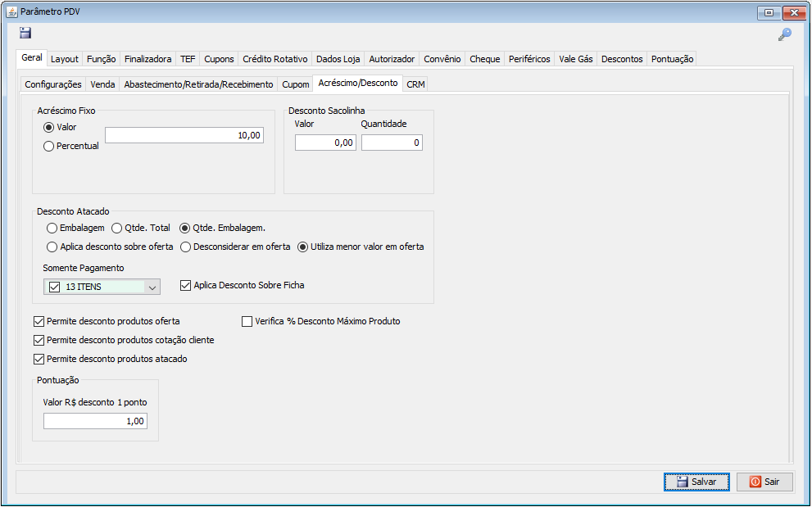Close the Parâmetro PDV window
Screen dimensions: 812x507
(794, 13)
